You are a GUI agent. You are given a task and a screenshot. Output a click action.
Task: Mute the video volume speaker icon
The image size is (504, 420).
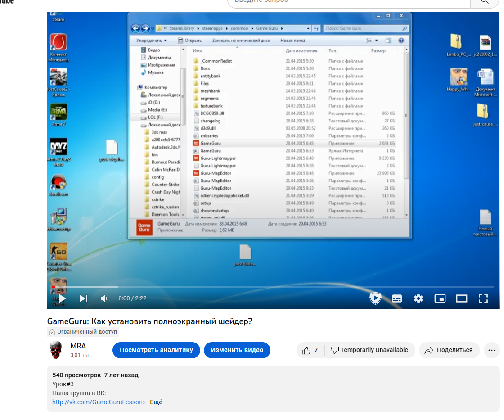tap(104, 298)
